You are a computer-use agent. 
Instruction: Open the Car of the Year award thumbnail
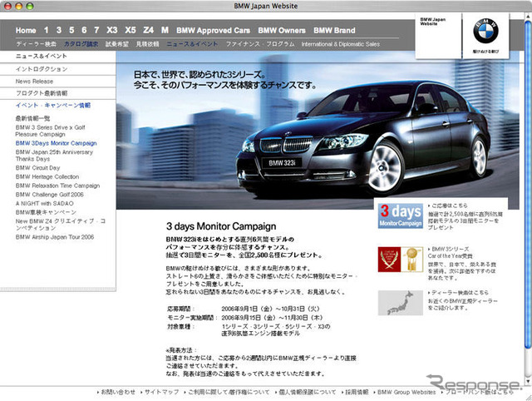point(401,260)
